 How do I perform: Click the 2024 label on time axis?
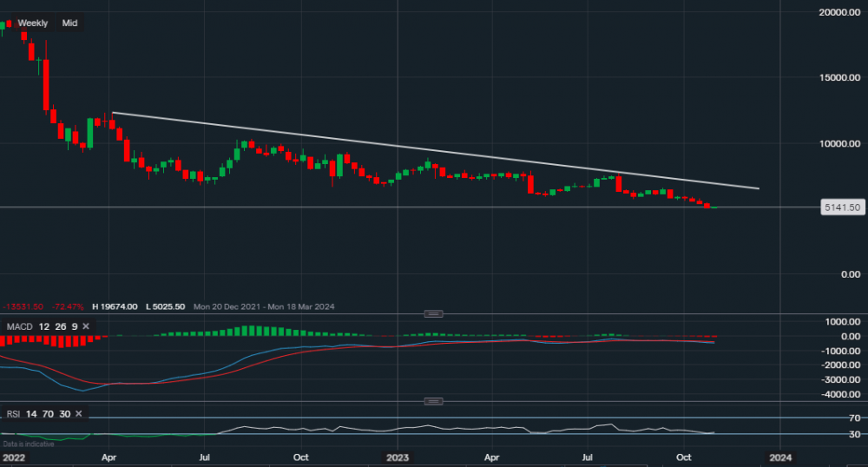point(779,457)
